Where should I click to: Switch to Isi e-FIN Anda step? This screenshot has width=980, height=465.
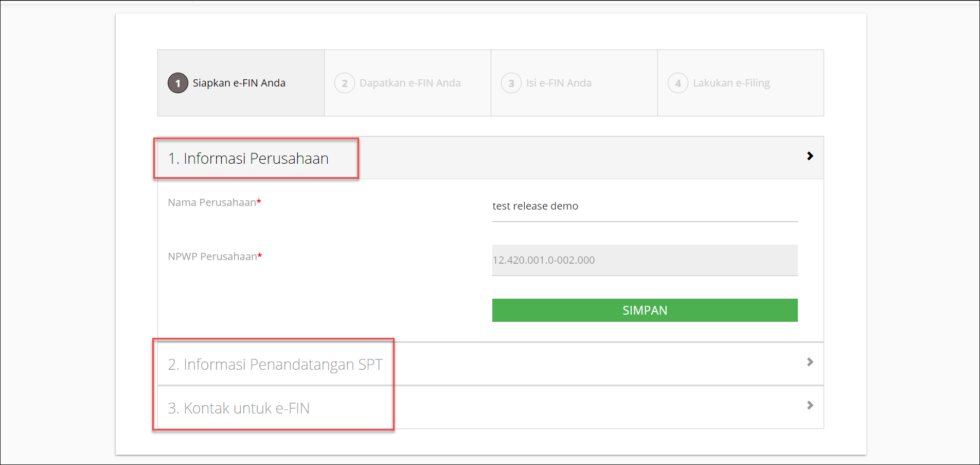click(559, 83)
